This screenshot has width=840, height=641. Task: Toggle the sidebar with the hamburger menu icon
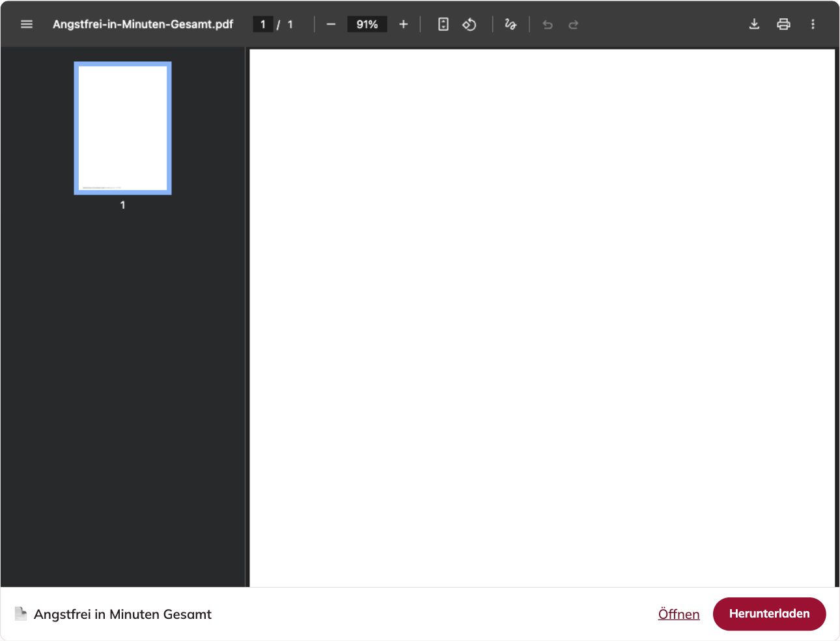pos(27,24)
